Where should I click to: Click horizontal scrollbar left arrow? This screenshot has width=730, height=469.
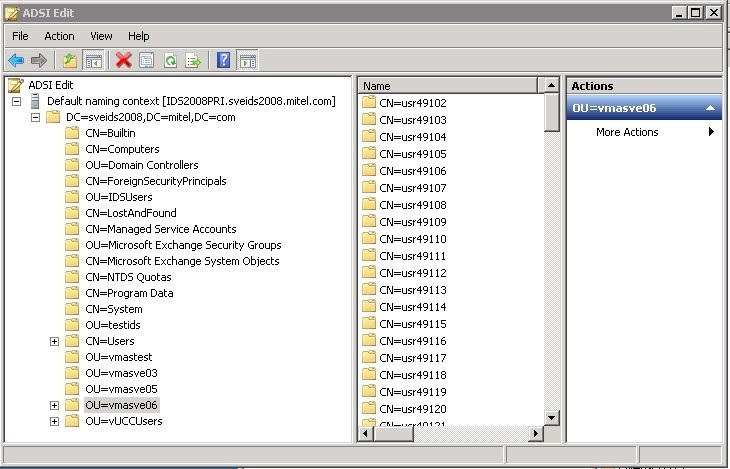point(365,434)
